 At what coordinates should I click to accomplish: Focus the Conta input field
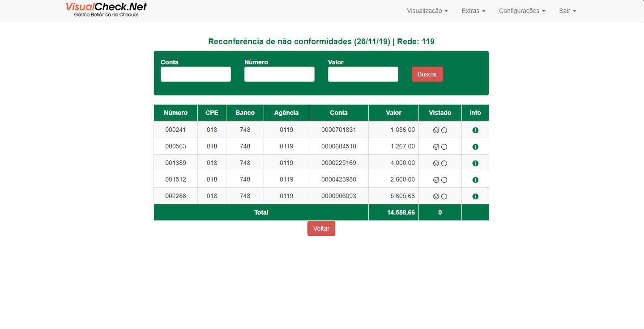196,74
